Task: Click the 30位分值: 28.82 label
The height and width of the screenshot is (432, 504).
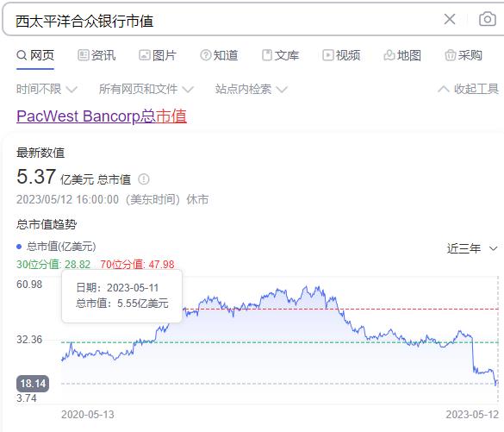Action: [x=53, y=265]
